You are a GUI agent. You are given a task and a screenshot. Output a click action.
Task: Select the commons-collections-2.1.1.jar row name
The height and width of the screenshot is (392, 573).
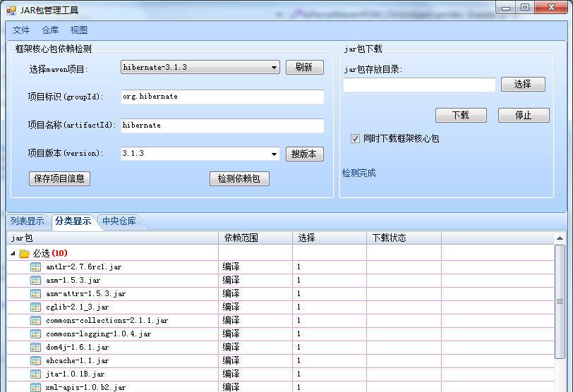point(107,321)
